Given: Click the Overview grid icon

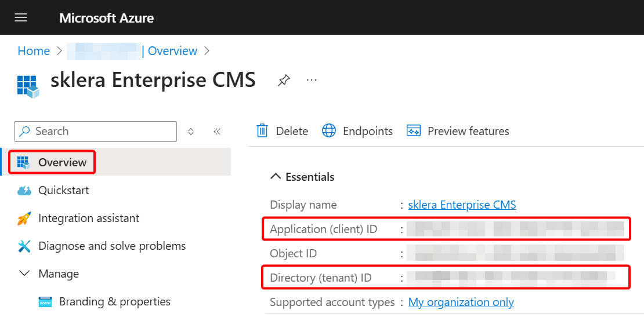Looking at the screenshot, I should tap(24, 162).
